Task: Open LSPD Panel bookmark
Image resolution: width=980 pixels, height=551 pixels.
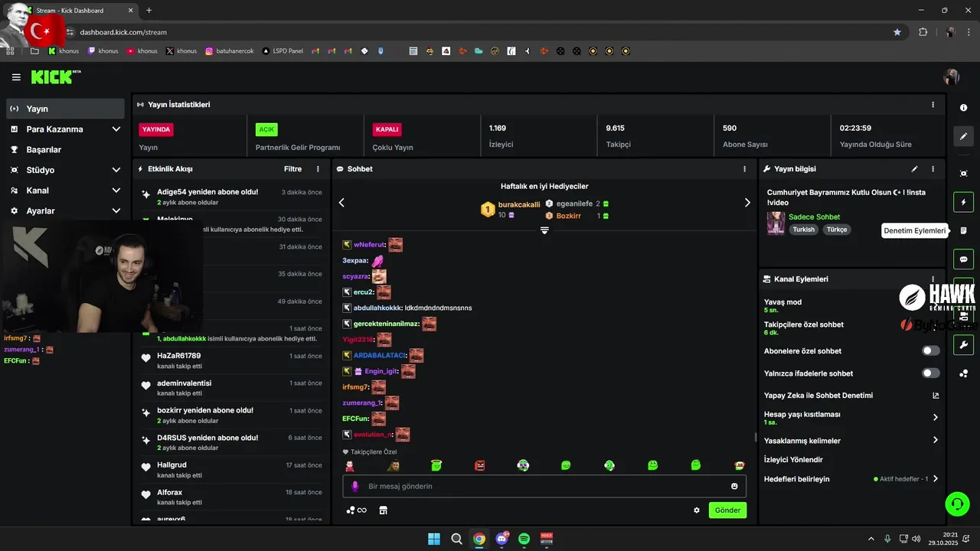Action: click(283, 51)
